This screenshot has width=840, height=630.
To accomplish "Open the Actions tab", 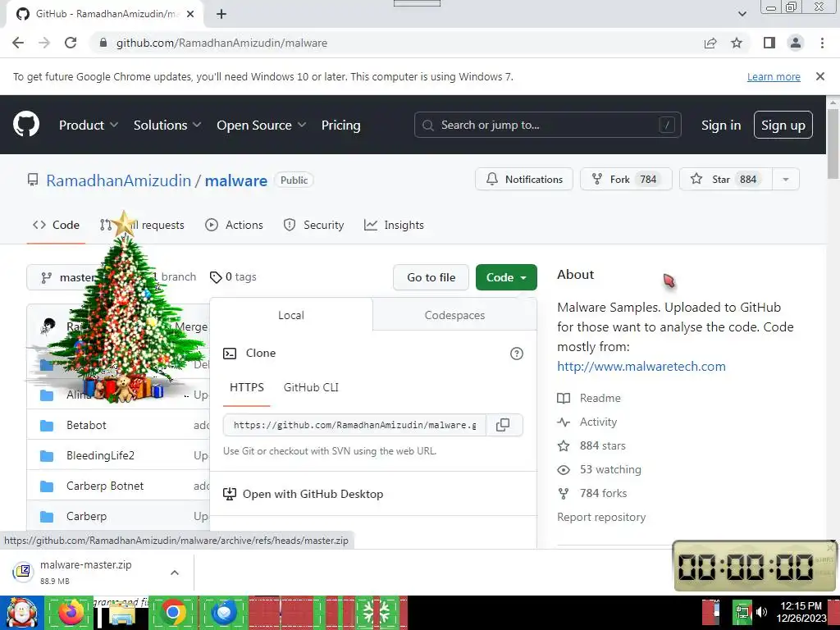I will (x=234, y=225).
